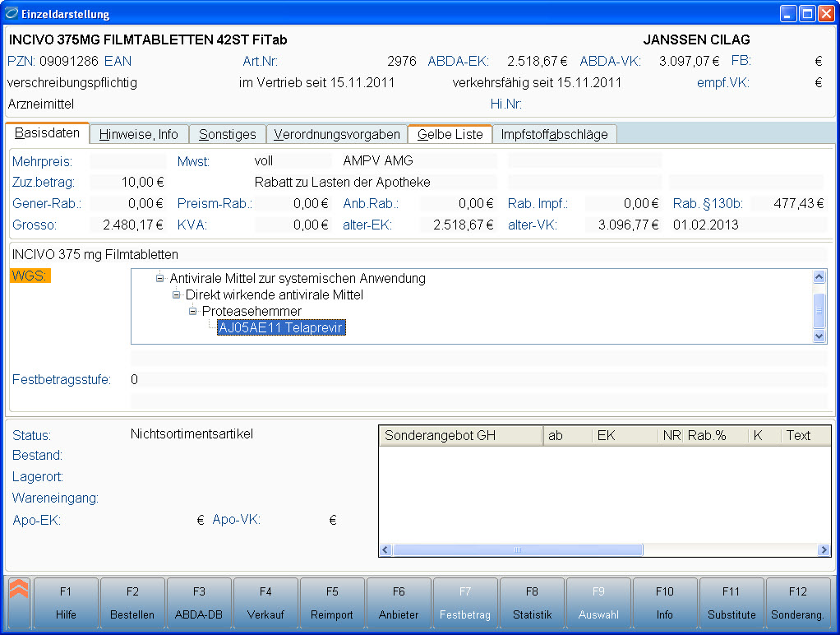840x635 pixels.
Task: Click the Sonderangebot GH column header
Action: pyautogui.click(x=461, y=435)
